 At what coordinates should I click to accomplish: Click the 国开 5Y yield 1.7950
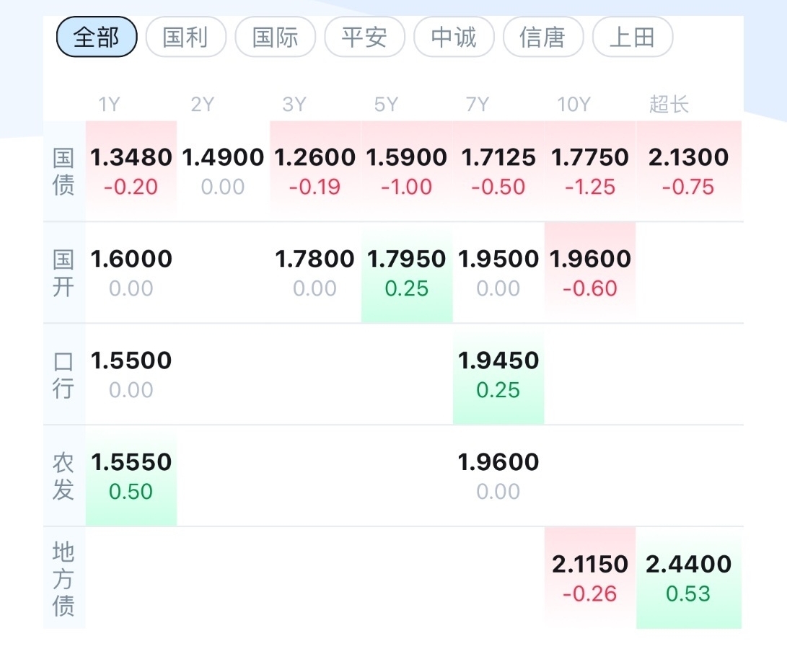[407, 272]
